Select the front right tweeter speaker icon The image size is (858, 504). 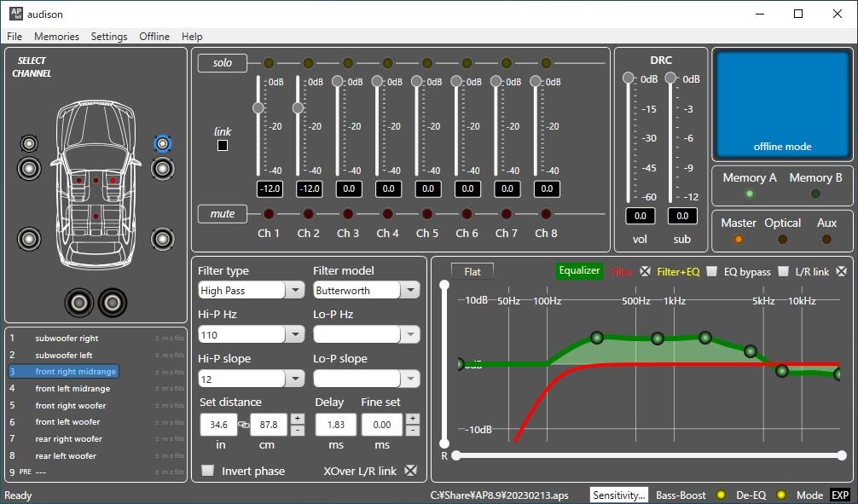tap(163, 143)
